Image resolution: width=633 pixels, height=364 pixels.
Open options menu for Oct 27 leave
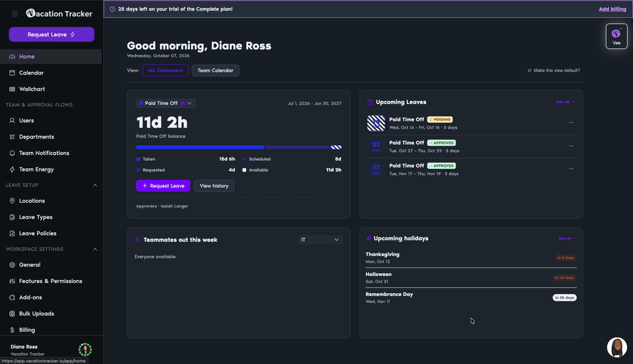coord(571,146)
